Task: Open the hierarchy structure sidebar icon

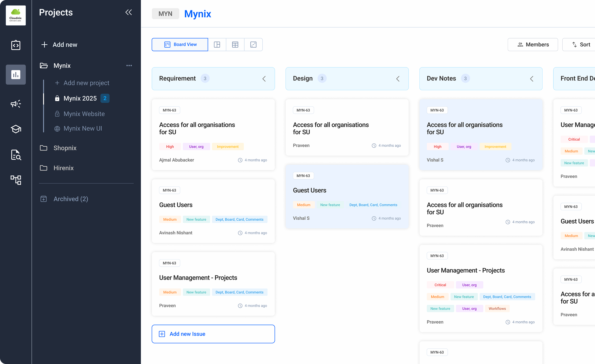Action: pyautogui.click(x=16, y=180)
